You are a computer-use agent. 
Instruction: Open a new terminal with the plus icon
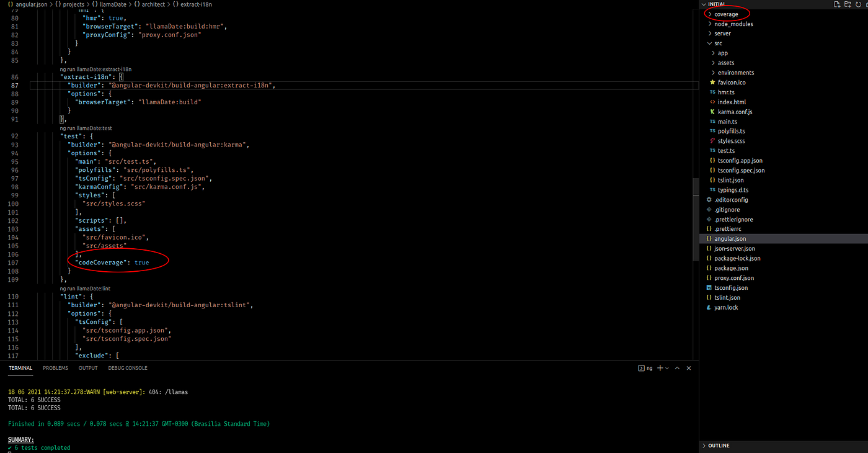pyautogui.click(x=660, y=368)
